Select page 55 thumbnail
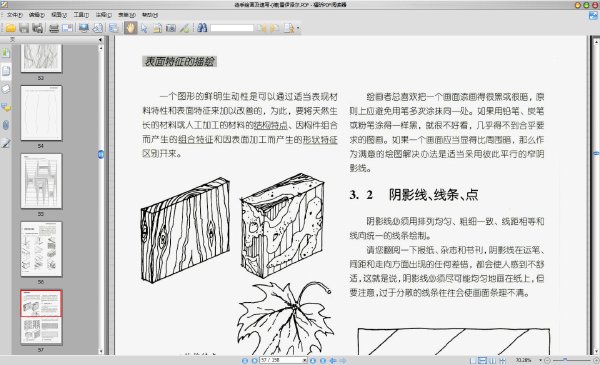This screenshot has height=365, width=600. 41,181
